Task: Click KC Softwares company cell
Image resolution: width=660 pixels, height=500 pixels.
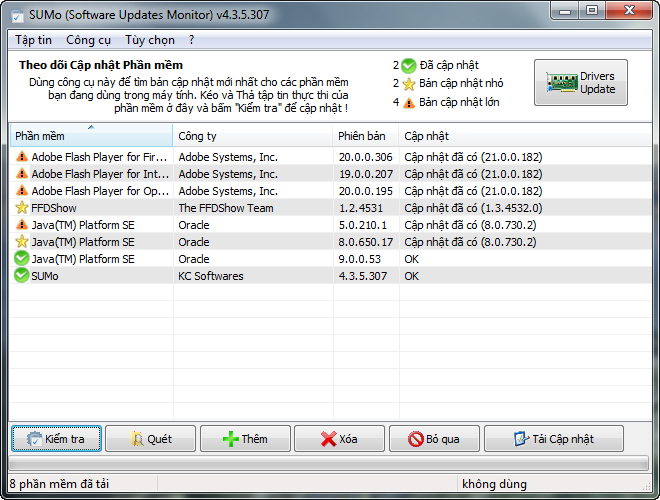Action: point(210,276)
